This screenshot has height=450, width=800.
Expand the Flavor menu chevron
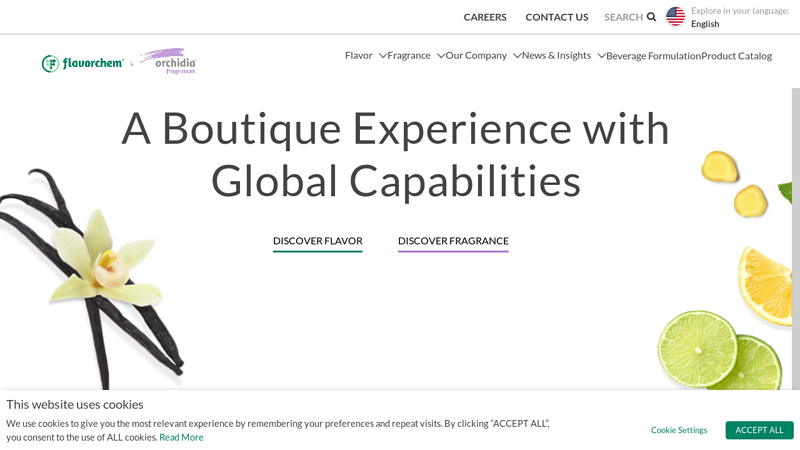point(383,56)
